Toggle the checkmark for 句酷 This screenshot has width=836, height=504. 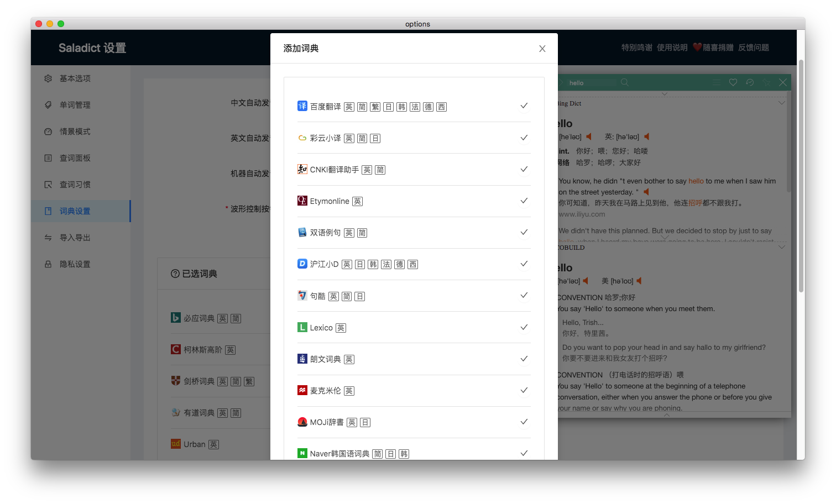coord(524,295)
